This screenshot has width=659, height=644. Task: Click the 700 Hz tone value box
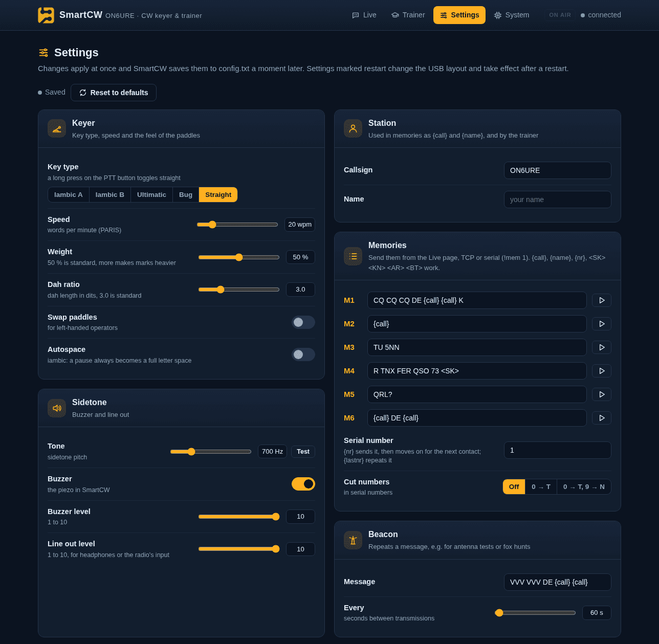(272, 452)
